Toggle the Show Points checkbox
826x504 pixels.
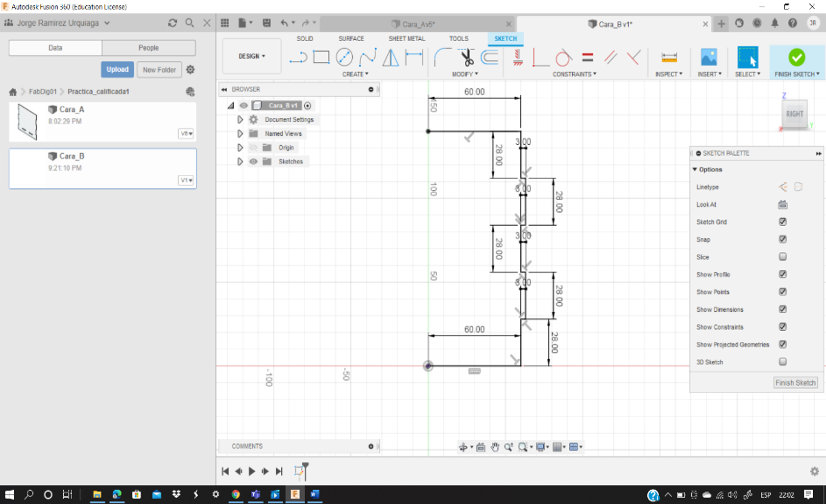[783, 292]
